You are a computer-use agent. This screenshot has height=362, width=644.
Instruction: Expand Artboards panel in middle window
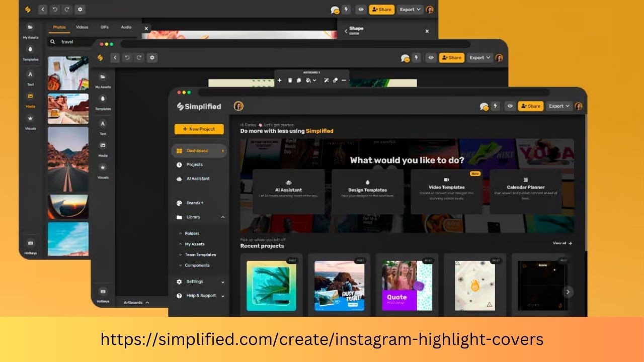click(x=136, y=302)
